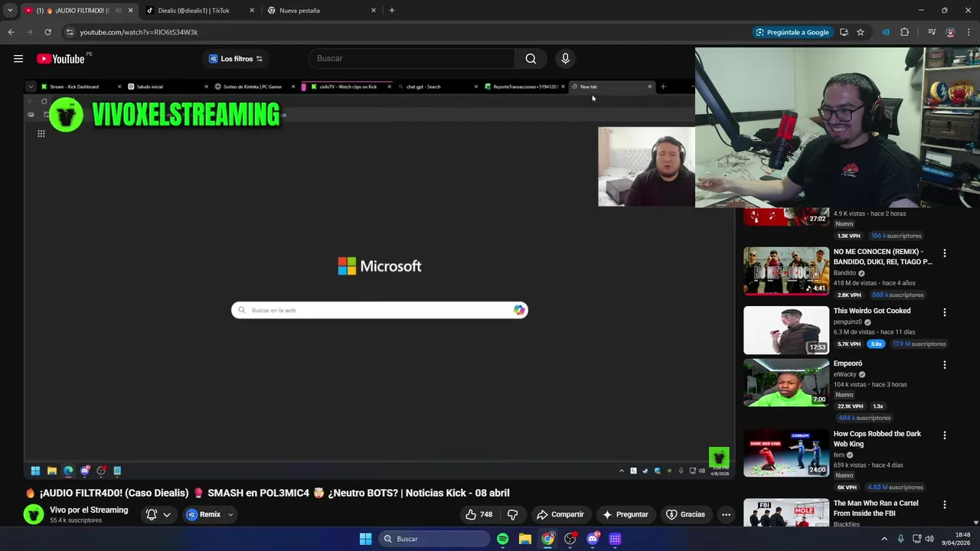The image size is (980, 551).
Task: Close the Nueva pestaña tab
Action: tap(374, 11)
